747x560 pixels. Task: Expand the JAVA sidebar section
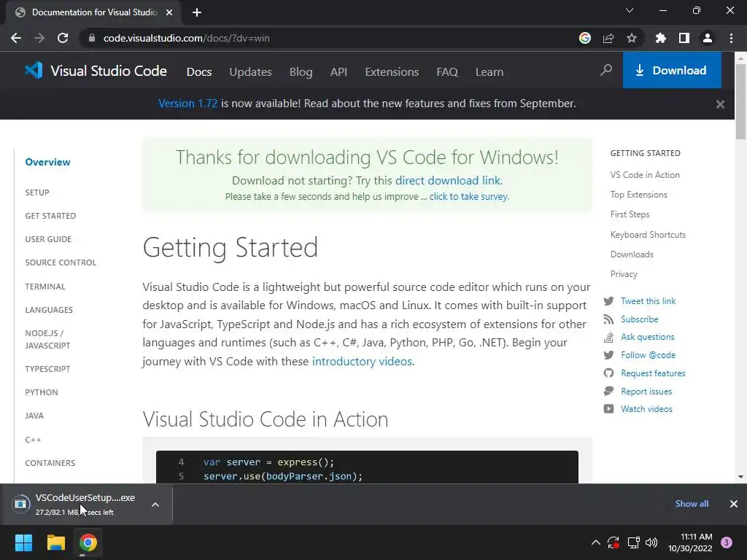[34, 416]
